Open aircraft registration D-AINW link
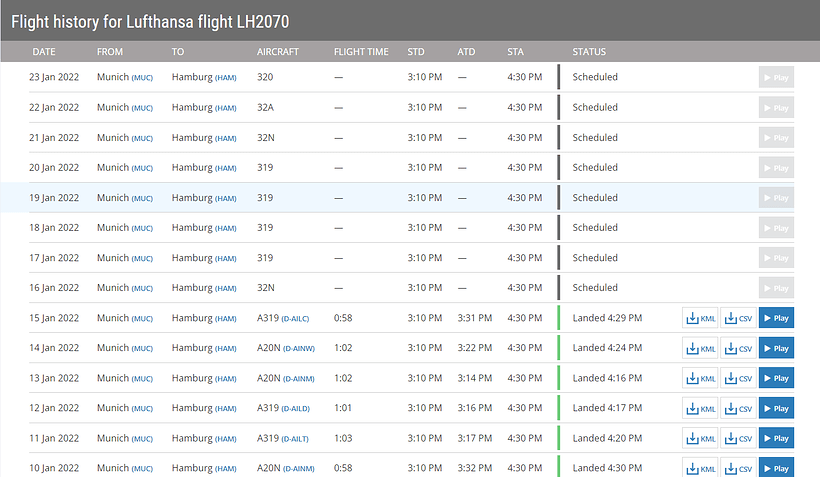Image resolution: width=820 pixels, height=477 pixels. coord(297,348)
